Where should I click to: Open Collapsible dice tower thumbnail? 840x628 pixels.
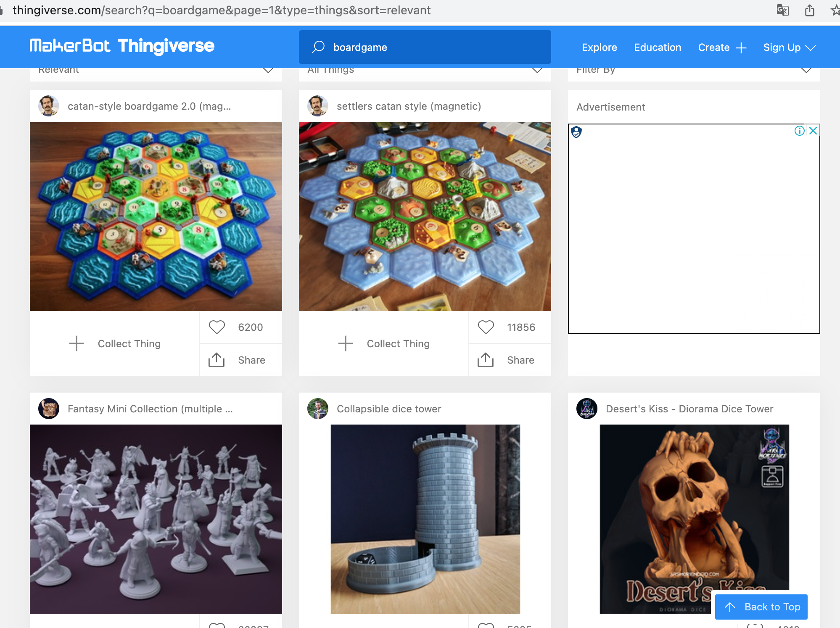425,519
